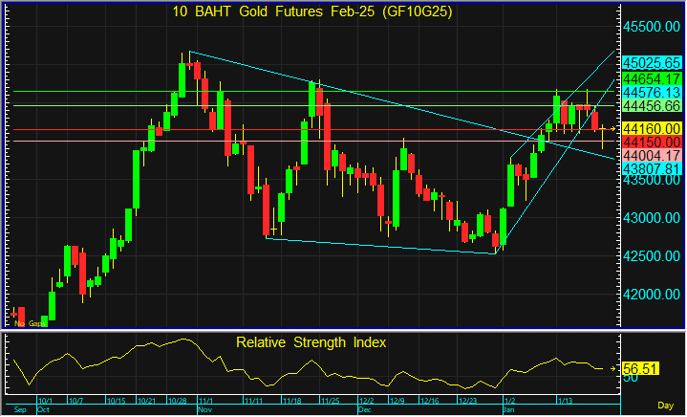The height and width of the screenshot is (417, 687).
Task: Click the Nov month label on time axis
Action: 203,410
